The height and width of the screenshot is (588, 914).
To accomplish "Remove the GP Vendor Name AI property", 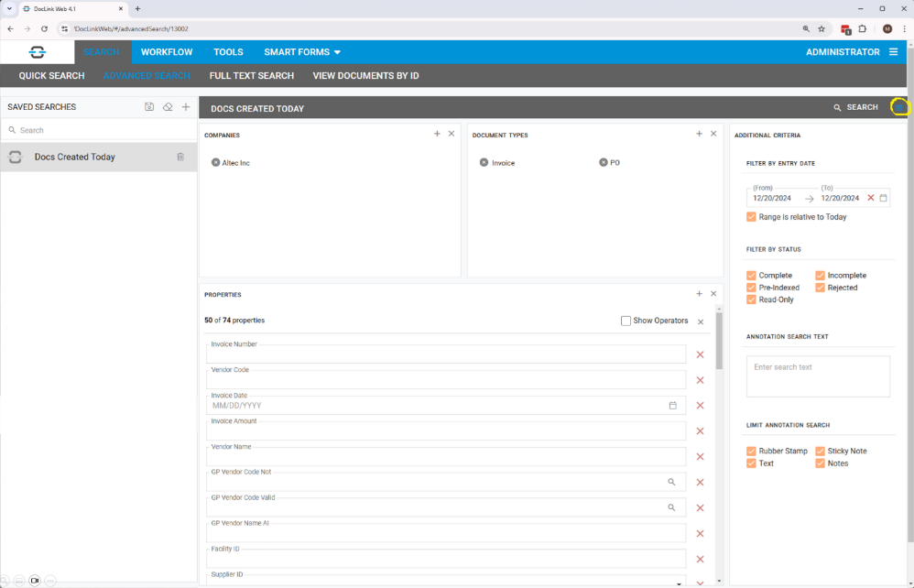I will click(x=700, y=534).
